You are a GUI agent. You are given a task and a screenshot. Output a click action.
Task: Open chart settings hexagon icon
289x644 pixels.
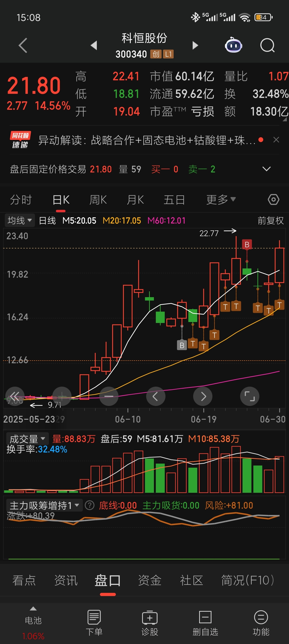(274, 199)
